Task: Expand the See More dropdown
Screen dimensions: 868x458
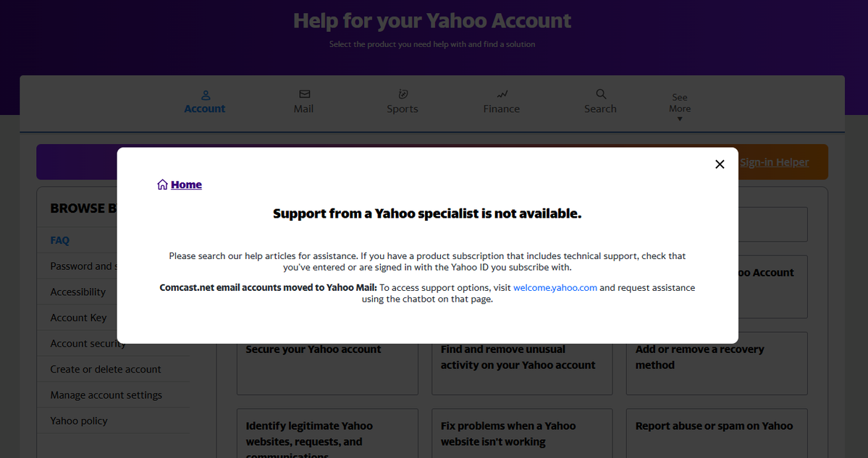Action: click(680, 107)
